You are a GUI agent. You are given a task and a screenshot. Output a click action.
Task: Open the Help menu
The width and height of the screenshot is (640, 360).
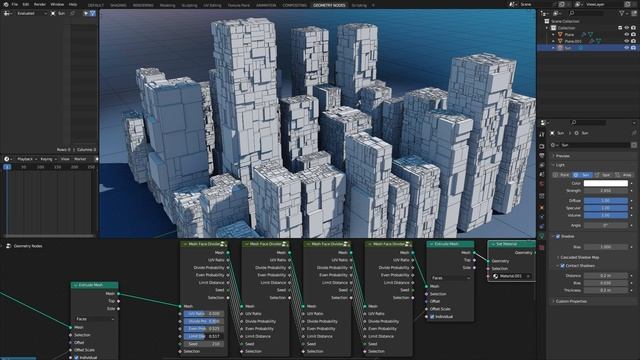click(x=73, y=4)
